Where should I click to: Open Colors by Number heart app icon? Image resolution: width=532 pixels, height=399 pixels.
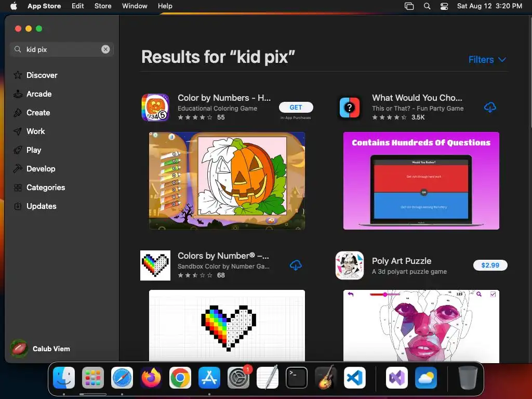155,265
